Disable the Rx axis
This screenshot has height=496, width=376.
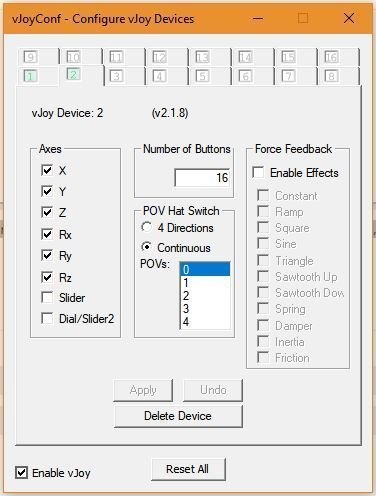click(x=47, y=234)
